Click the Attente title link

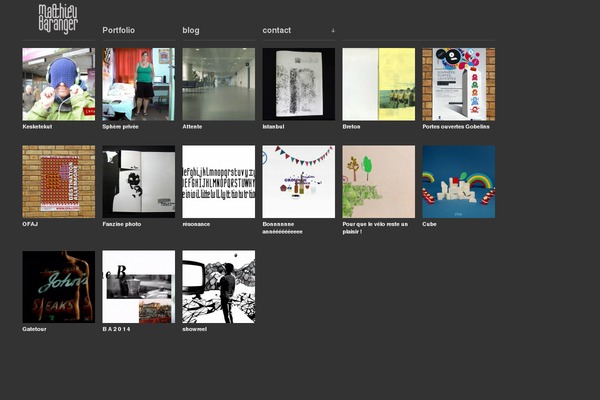coord(192,127)
